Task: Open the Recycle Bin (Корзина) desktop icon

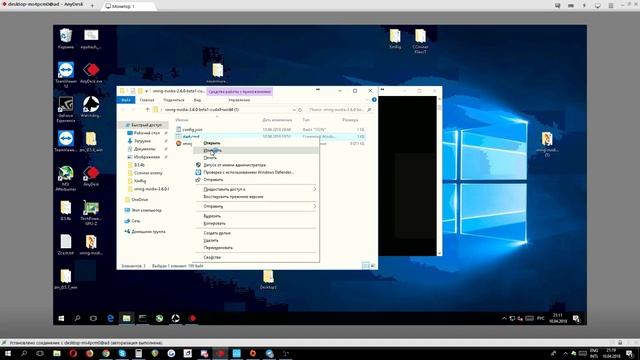Action: (66, 38)
